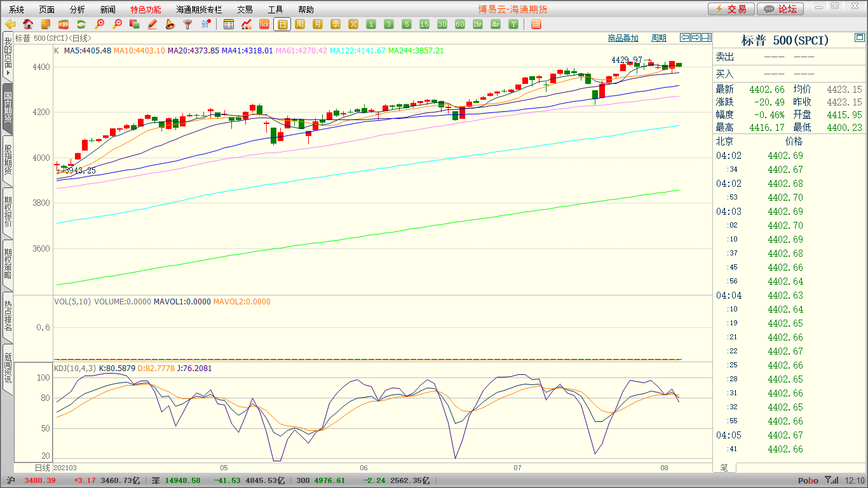868x488 pixels.
Task: Click the zoom out magnifier icon
Action: [117, 24]
